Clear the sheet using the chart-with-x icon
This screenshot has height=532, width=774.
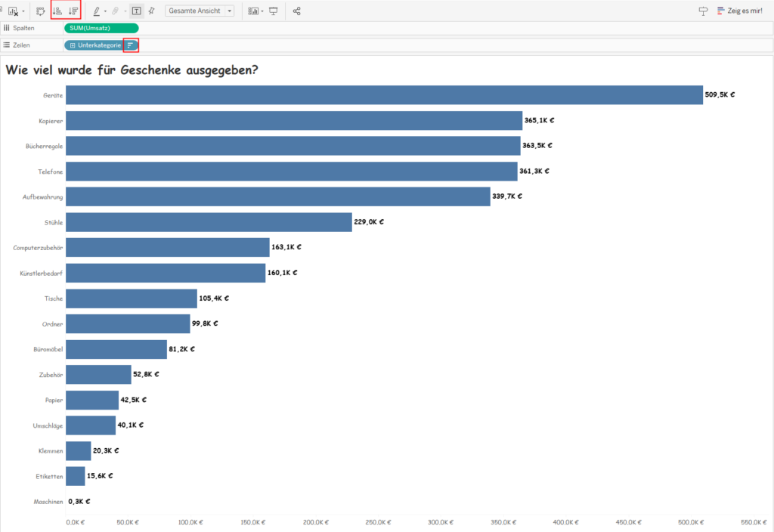point(14,11)
